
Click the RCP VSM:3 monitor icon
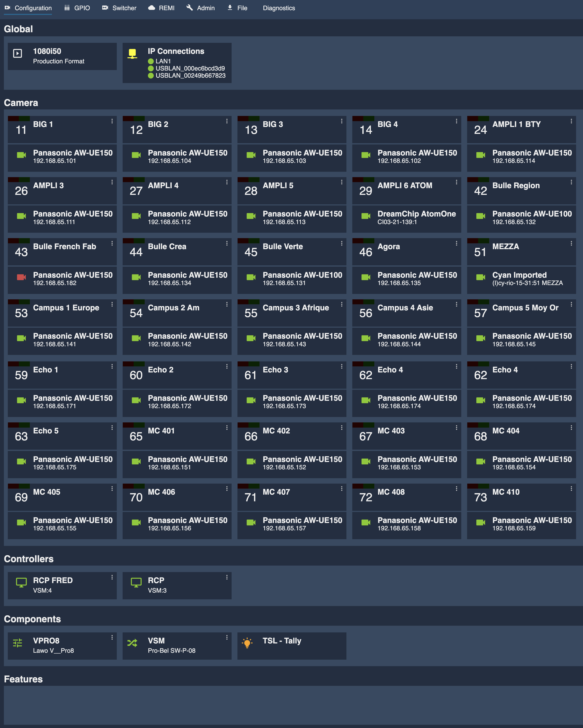pos(136,582)
